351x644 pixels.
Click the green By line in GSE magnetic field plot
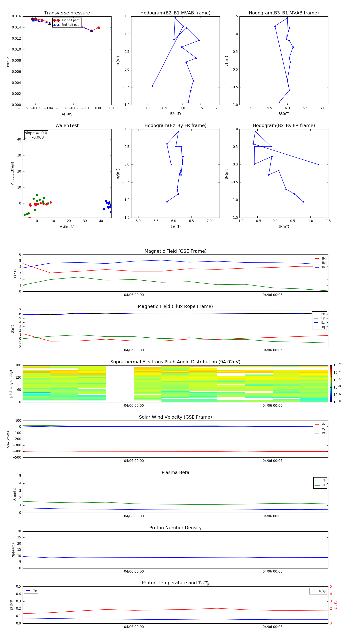point(175,282)
